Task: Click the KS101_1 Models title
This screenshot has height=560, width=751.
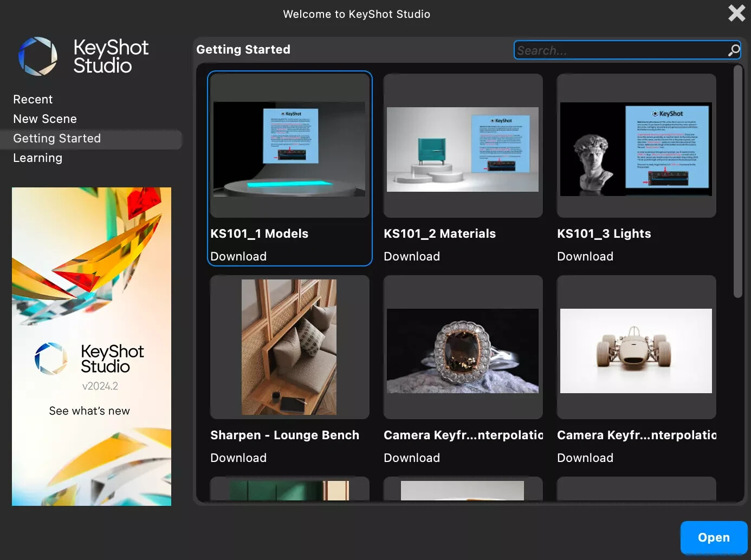Action: pyautogui.click(x=259, y=234)
